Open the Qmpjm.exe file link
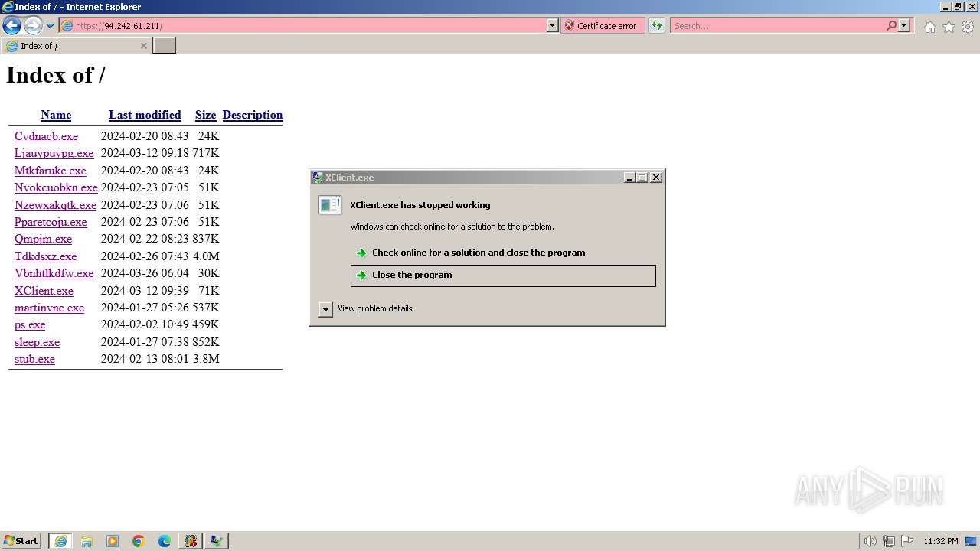980x551 pixels. (x=43, y=239)
